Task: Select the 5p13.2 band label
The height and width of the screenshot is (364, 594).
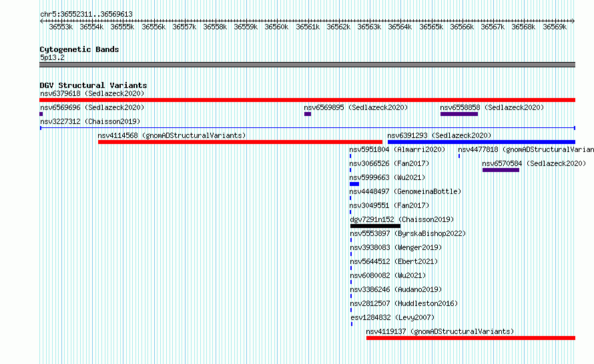Action: click(x=52, y=57)
